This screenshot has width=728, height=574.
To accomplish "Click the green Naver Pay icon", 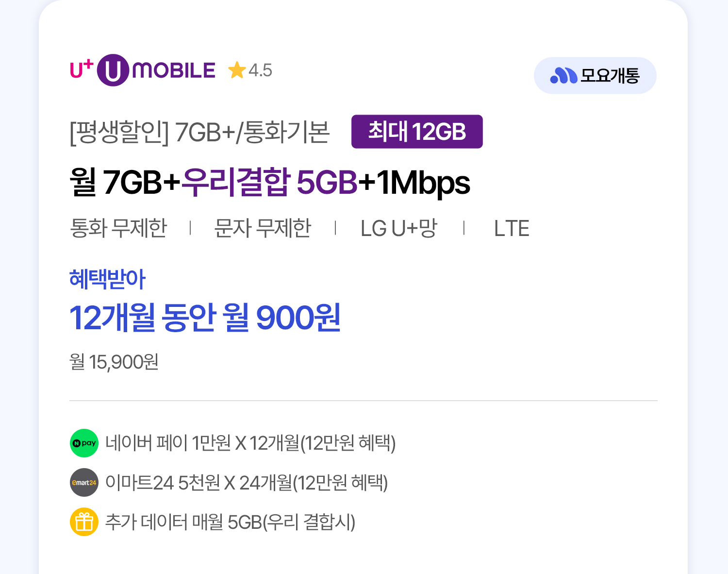I will (x=84, y=443).
